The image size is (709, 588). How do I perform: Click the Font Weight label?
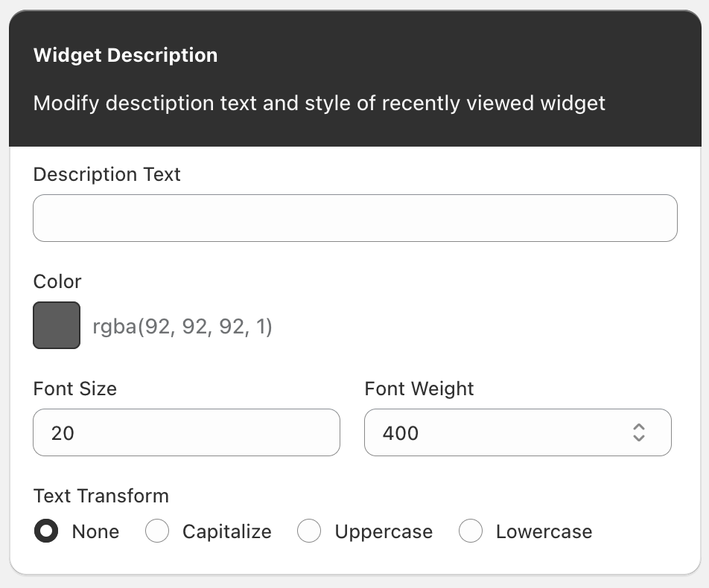(419, 389)
